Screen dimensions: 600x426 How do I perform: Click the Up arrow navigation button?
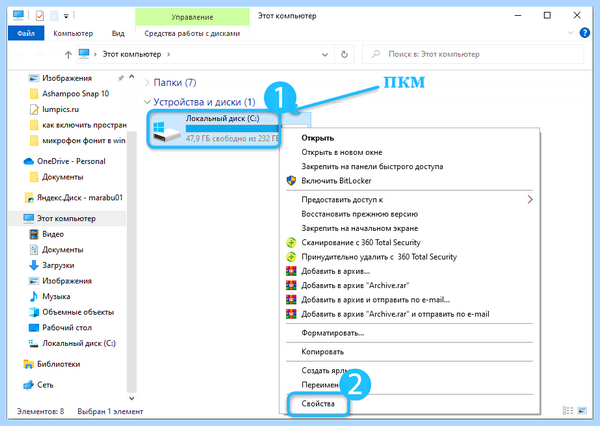click(68, 54)
